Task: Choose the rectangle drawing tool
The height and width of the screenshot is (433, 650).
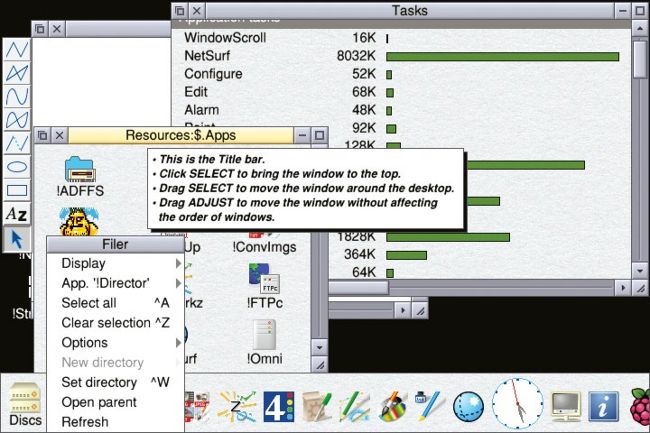Action: click(x=16, y=190)
